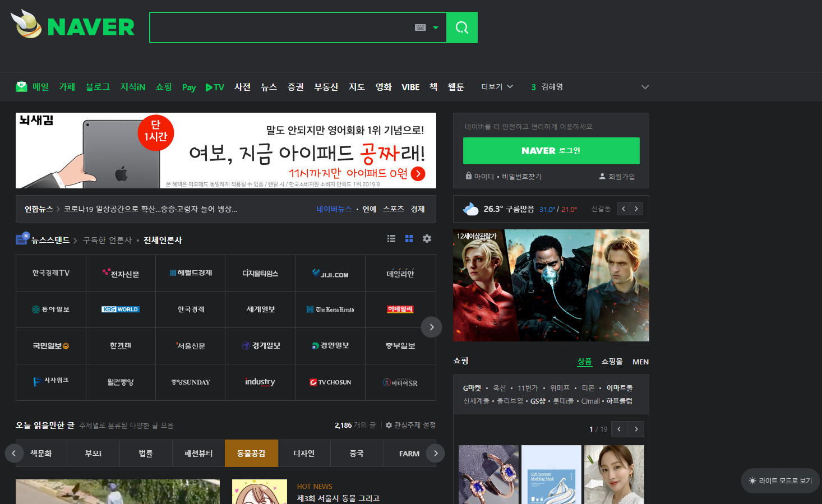Open 경제 news section
This screenshot has width=822, height=504.
(x=418, y=209)
